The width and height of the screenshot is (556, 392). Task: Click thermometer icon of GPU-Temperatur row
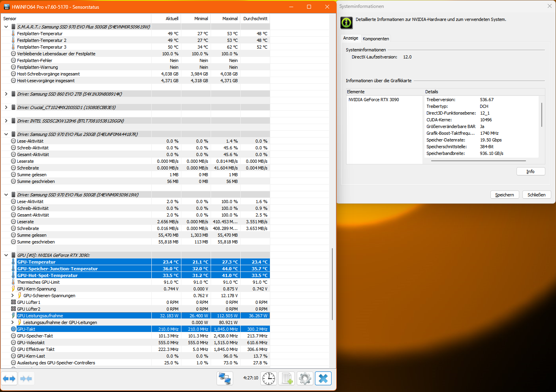point(13,262)
